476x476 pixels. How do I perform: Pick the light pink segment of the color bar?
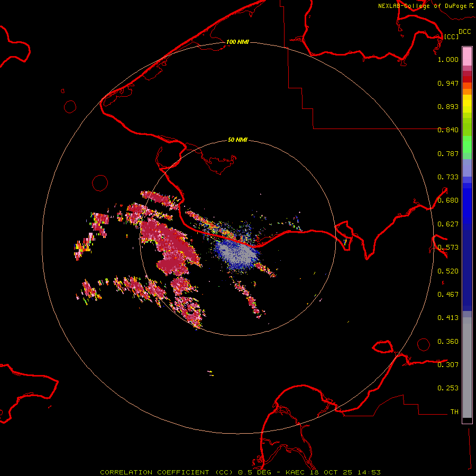coord(467,57)
